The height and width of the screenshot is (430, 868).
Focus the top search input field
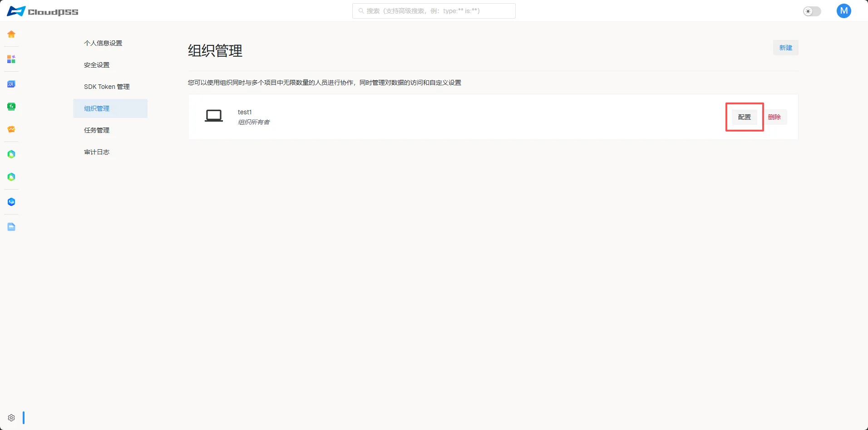point(434,11)
